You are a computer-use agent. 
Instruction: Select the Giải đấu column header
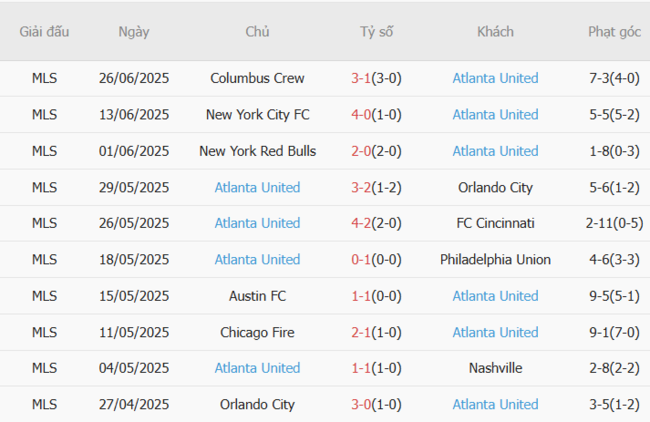(x=44, y=31)
